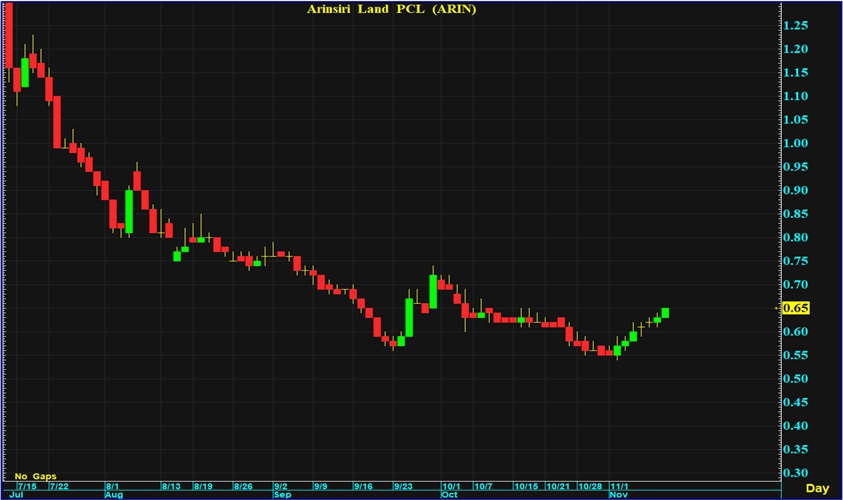The width and height of the screenshot is (843, 500).
Task: Click the 0.95 price axis label
Action: [796, 167]
